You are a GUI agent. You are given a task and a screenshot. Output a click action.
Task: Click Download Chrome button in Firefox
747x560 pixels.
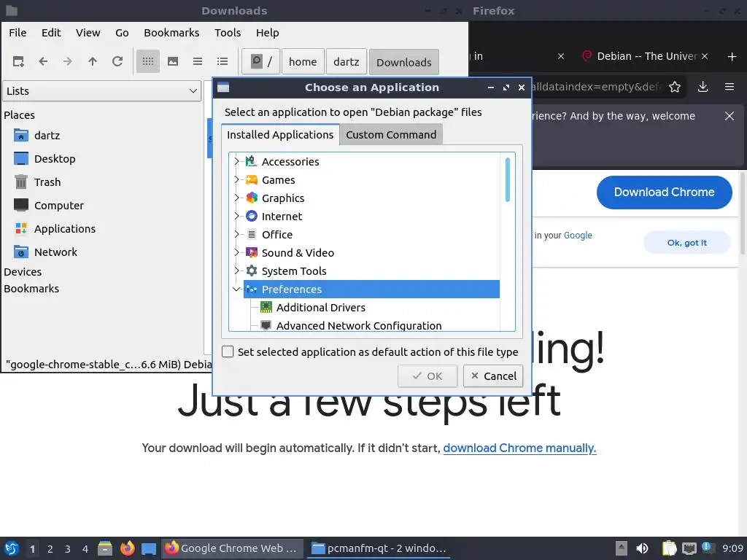click(664, 192)
